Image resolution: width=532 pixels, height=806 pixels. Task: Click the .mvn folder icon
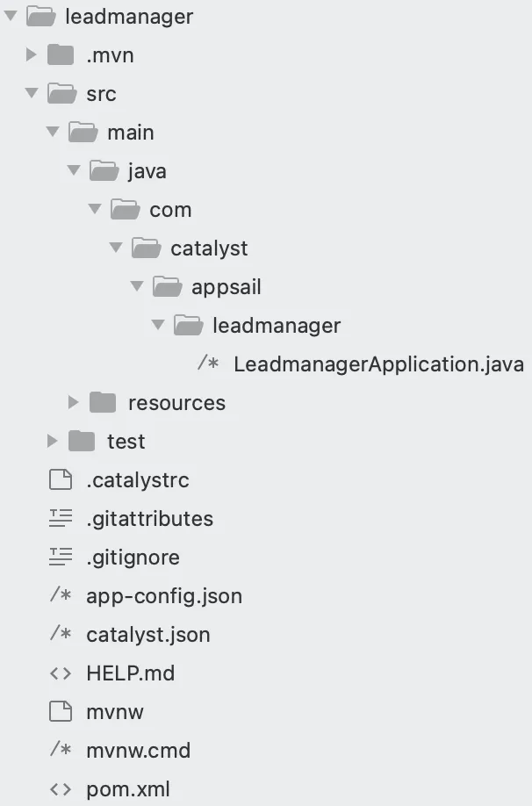pos(61,55)
